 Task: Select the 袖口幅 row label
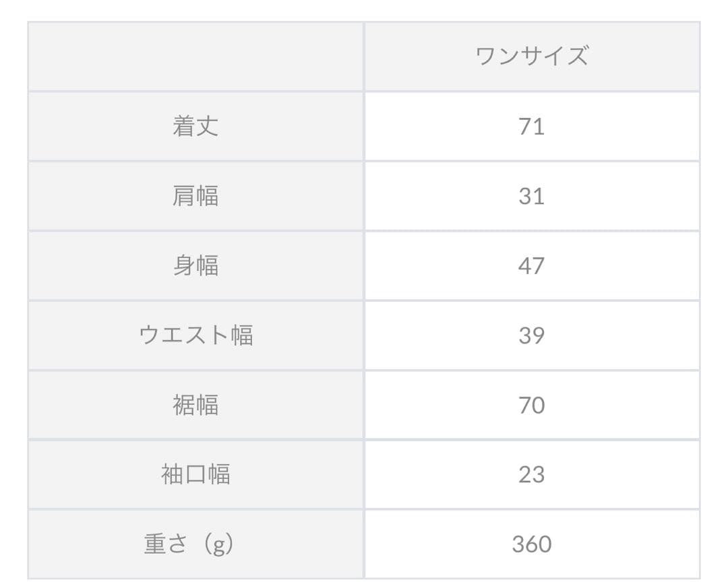[x=195, y=474]
